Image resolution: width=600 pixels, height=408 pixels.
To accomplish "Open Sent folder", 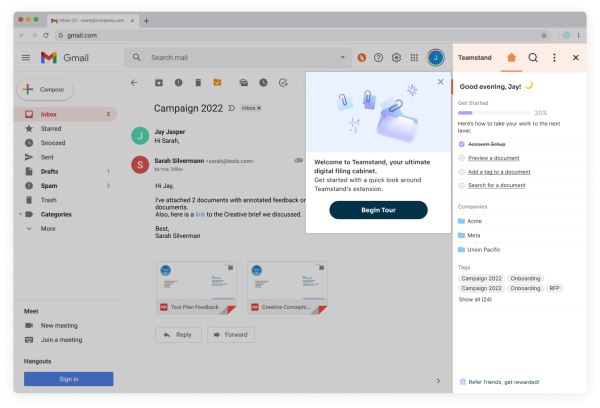I will (65, 157).
